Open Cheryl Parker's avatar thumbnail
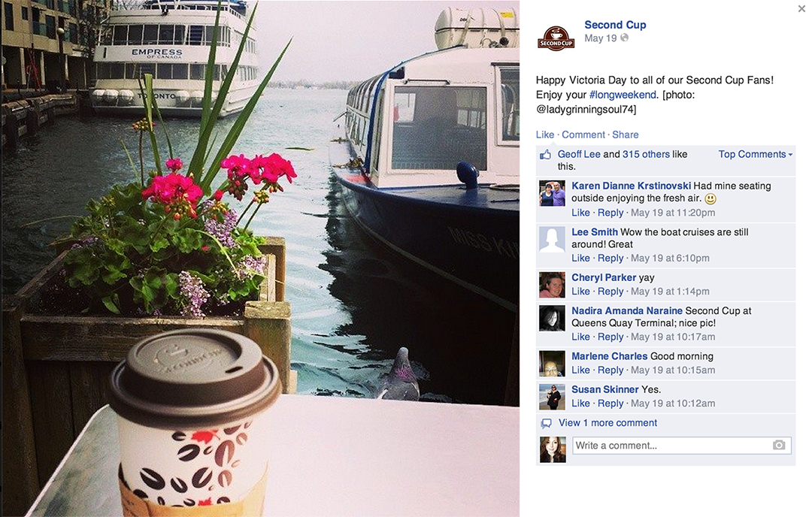The width and height of the screenshot is (812, 517). (x=552, y=285)
